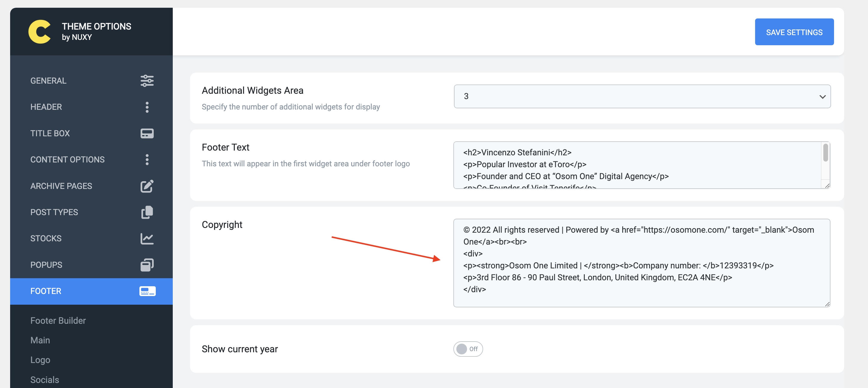Click the Additional Widgets Area dropdown chevron
Image resolution: width=868 pixels, height=388 pixels.
[822, 97]
